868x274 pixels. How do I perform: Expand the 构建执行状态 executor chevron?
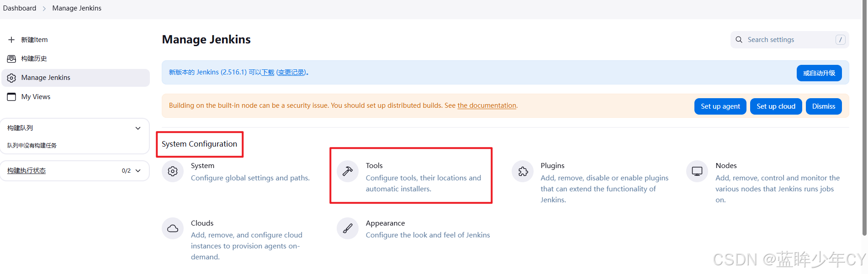pos(138,171)
